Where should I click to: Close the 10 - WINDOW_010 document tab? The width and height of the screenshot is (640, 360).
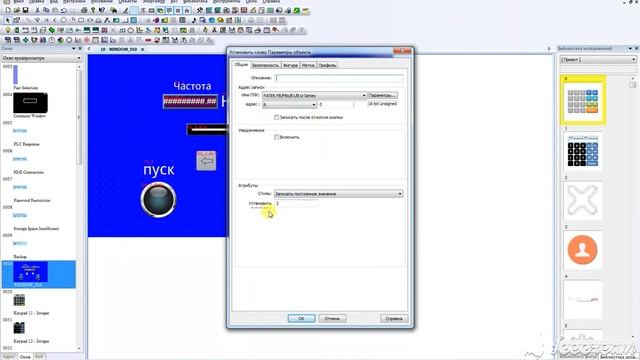click(x=142, y=49)
